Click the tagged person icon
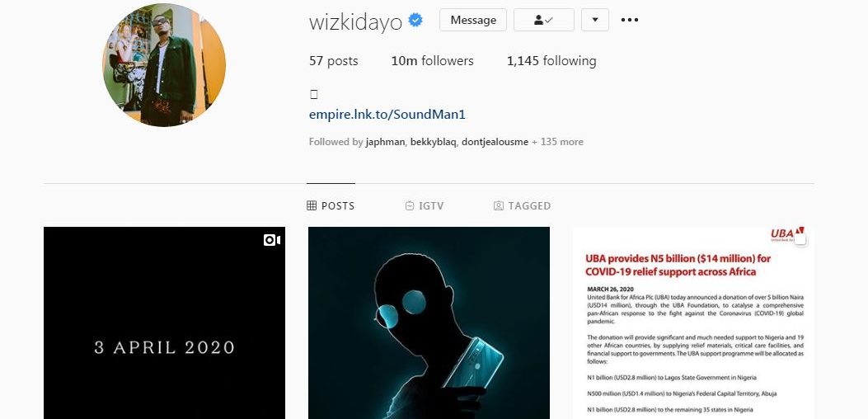This screenshot has height=419, width=868. point(498,205)
